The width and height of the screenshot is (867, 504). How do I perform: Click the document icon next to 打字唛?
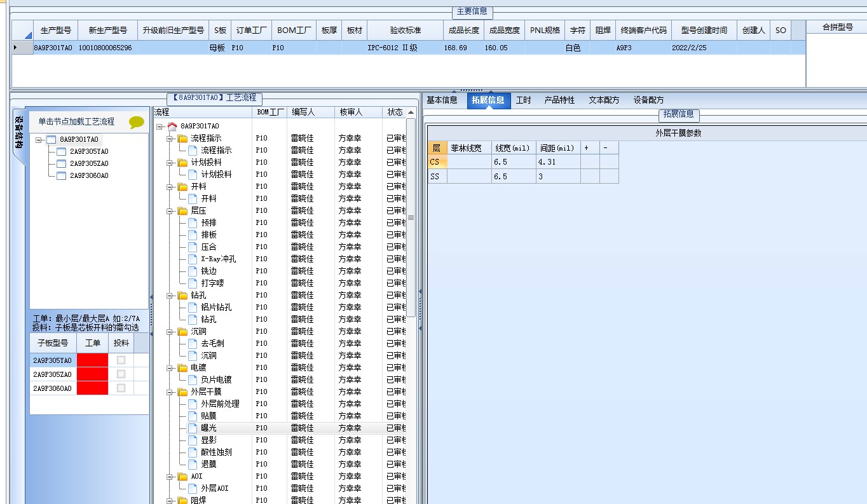click(x=193, y=283)
